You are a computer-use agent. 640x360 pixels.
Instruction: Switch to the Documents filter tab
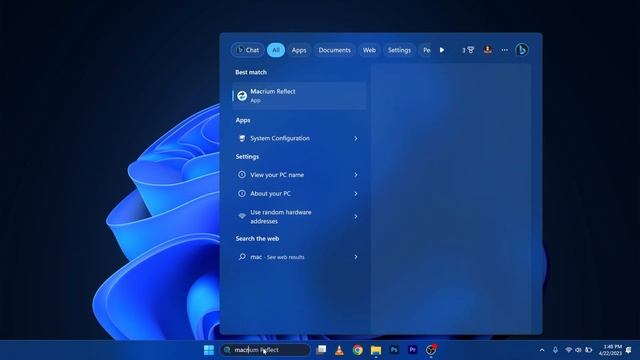334,50
